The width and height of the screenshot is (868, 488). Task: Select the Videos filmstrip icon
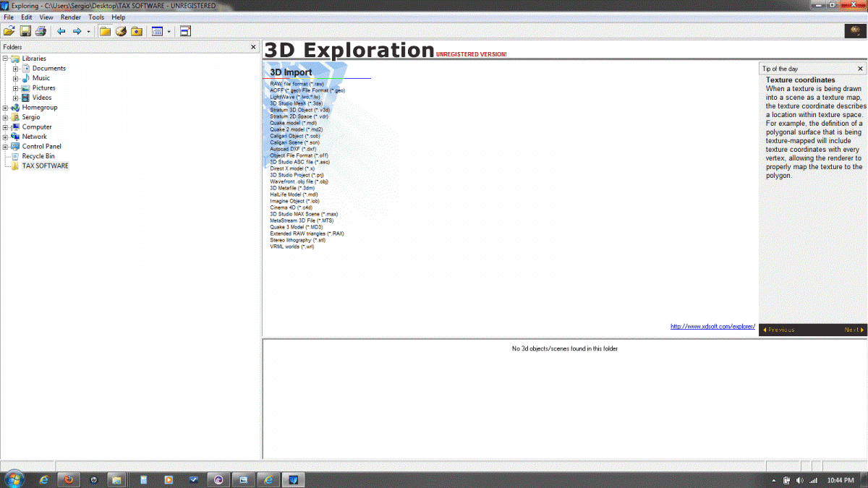[x=25, y=98]
